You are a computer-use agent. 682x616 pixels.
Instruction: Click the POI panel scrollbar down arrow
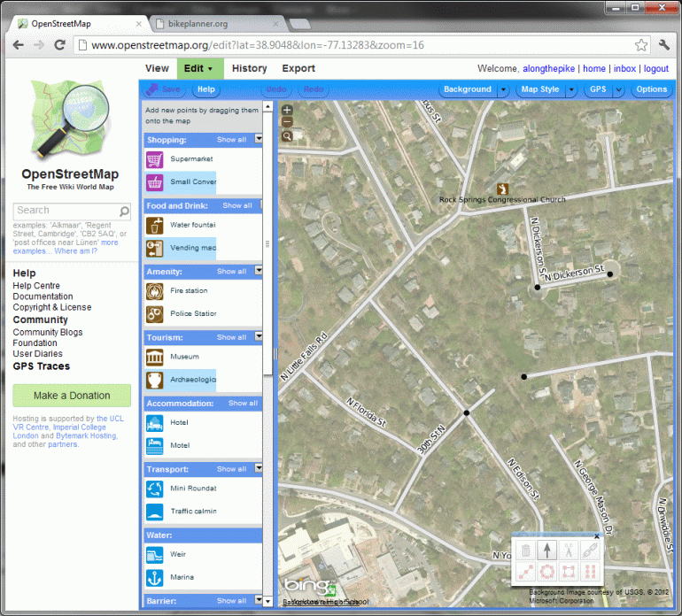(267, 602)
